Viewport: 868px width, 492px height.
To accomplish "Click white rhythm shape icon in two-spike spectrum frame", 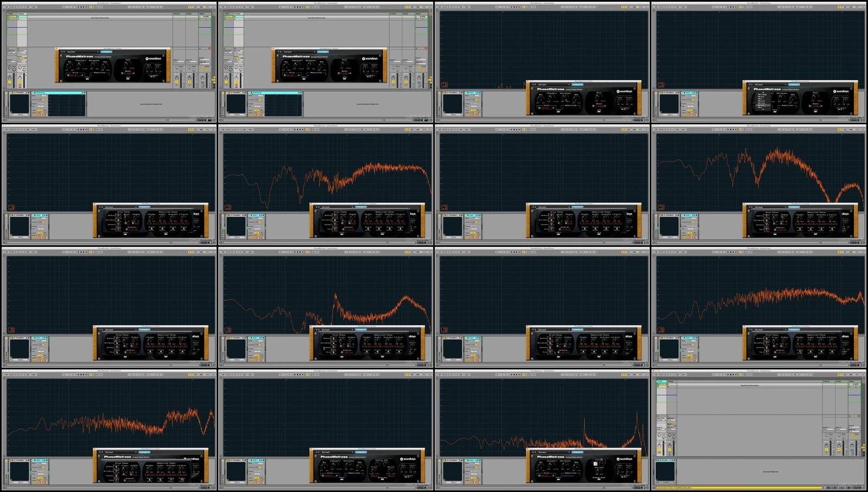I will [596, 463].
